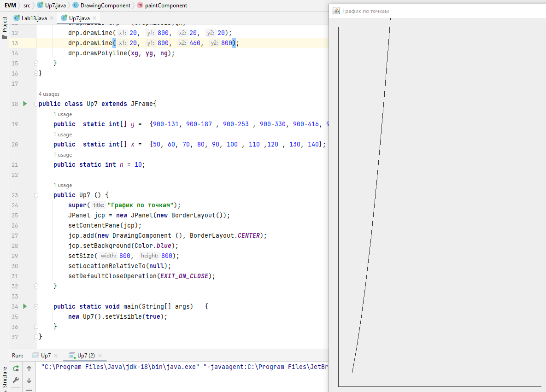Image resolution: width=546 pixels, height=392 pixels.
Task: Open the '4 usages' hint above class Up7
Action: (x=49, y=94)
